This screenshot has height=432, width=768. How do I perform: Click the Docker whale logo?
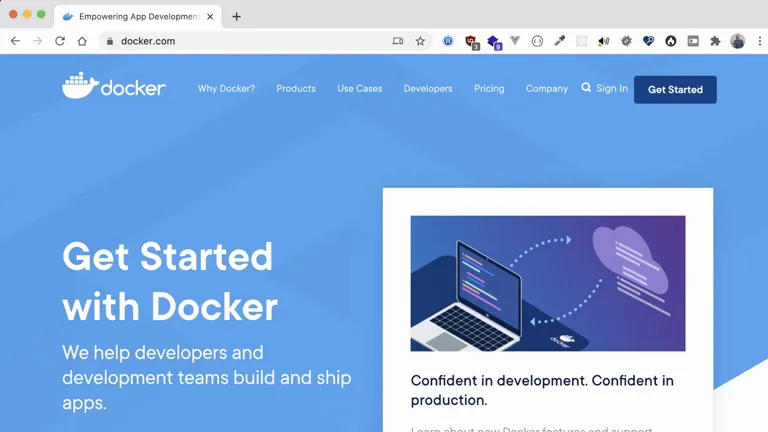(114, 86)
